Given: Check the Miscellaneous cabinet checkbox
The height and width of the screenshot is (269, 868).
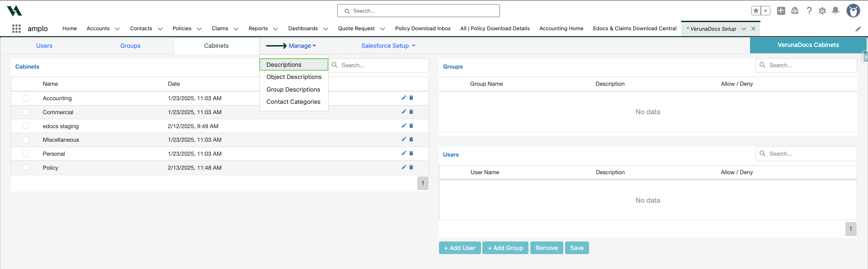Looking at the screenshot, I should pos(26,140).
